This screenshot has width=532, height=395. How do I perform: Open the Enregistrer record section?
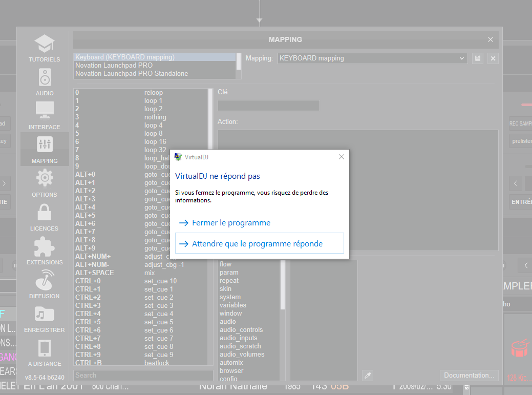coord(45,319)
